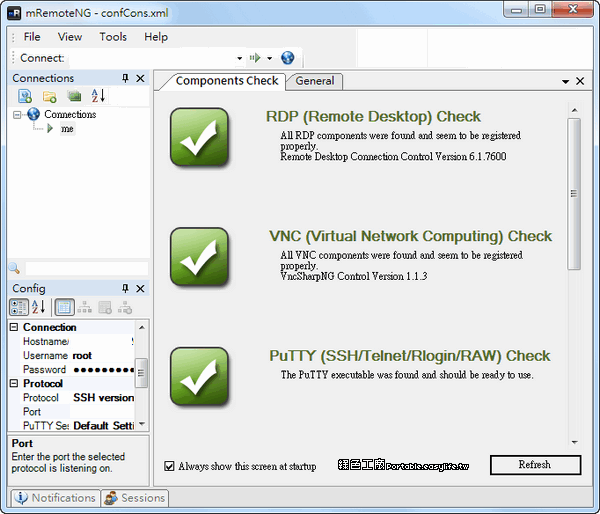Maximize the mRemoteNG window
This screenshot has width=600, height=514.
click(540, 10)
